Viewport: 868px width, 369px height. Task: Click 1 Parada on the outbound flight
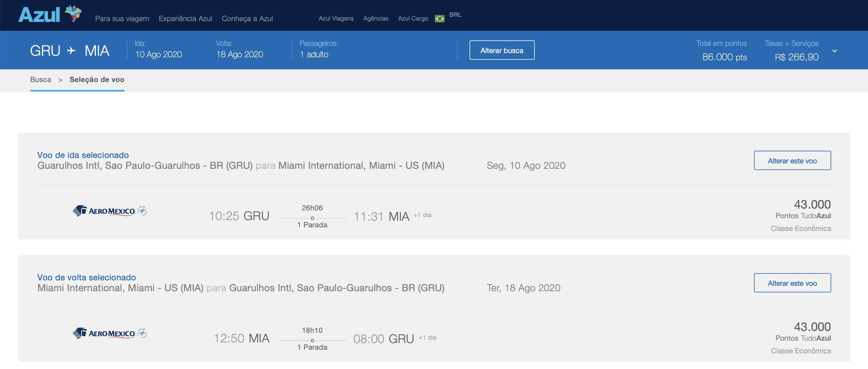click(312, 225)
